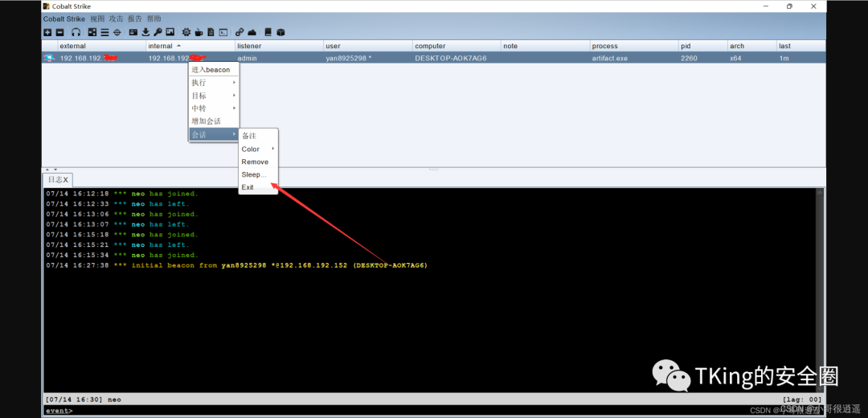The width and height of the screenshot is (868, 418).
Task: Open MS Office macro document icon
Action: [211, 33]
